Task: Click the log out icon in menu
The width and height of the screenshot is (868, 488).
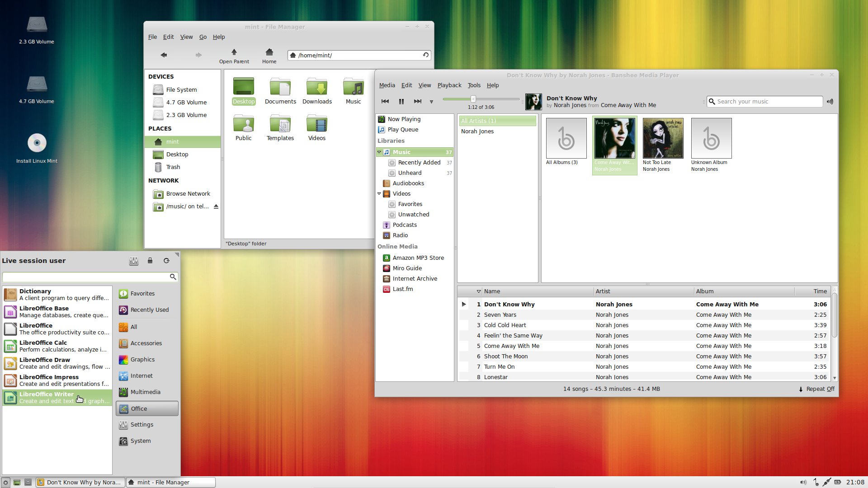Action: pyautogui.click(x=166, y=261)
